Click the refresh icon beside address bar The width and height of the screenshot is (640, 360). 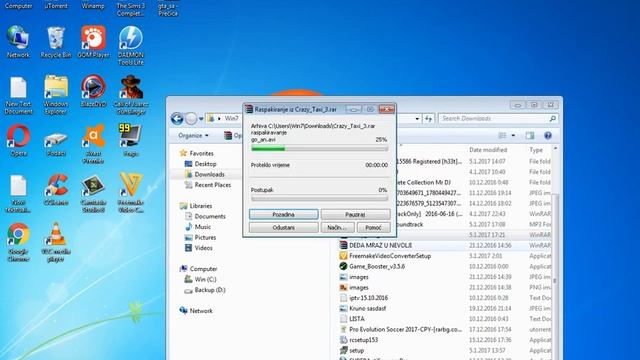click(x=428, y=118)
